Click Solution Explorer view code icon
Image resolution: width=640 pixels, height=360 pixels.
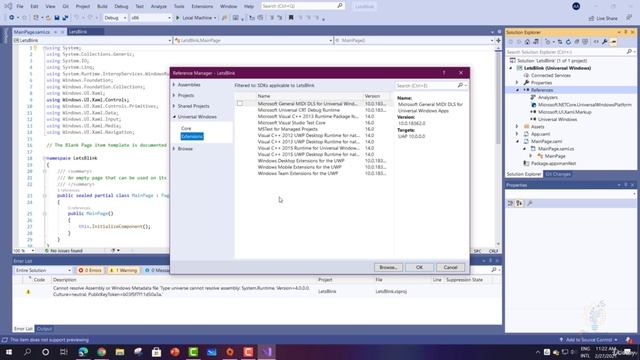(x=596, y=42)
